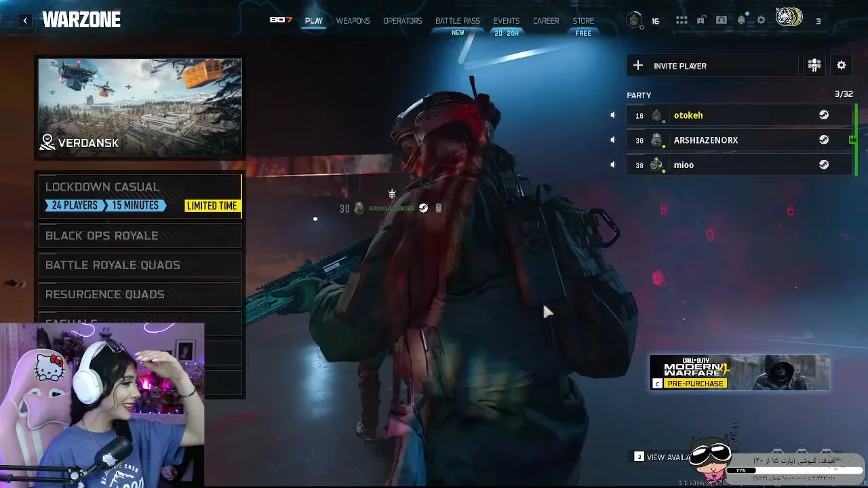Viewport: 868px width, 488px height.
Task: Click the unlock tokens padlock icon
Action: [701, 20]
